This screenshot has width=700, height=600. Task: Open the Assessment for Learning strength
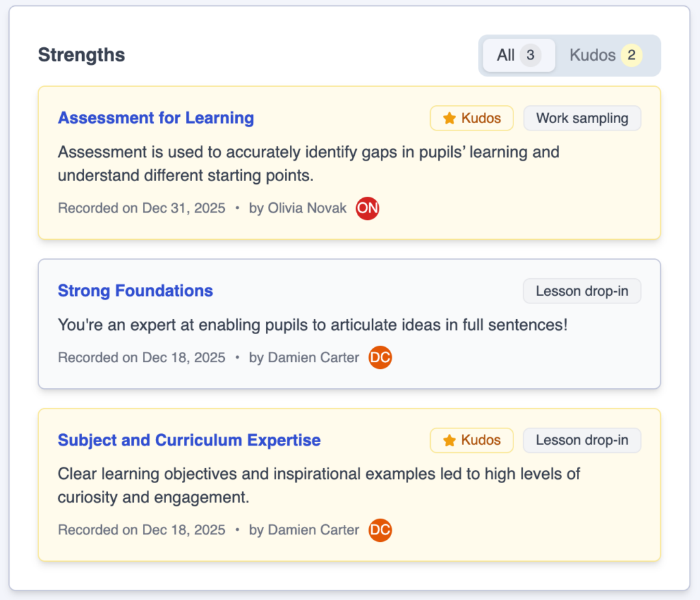coord(156,118)
